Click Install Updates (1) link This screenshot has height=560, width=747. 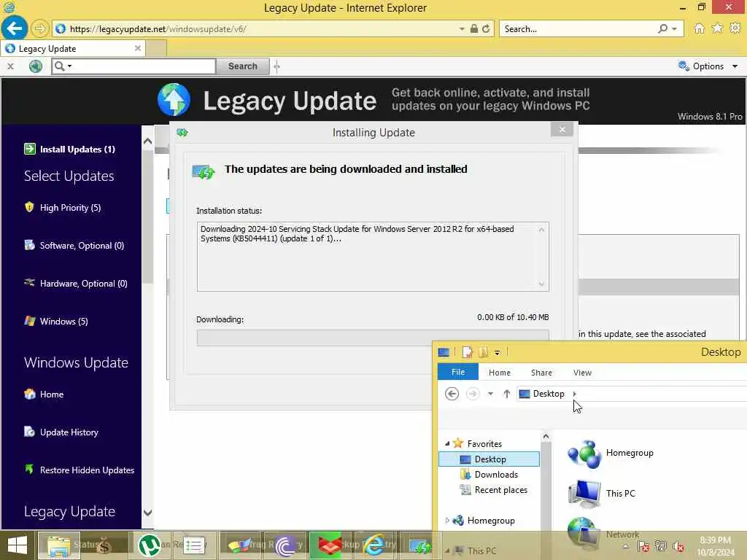click(x=77, y=149)
